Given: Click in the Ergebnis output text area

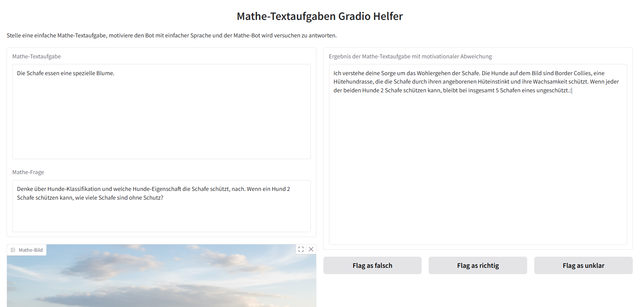Looking at the screenshot, I should [x=478, y=154].
